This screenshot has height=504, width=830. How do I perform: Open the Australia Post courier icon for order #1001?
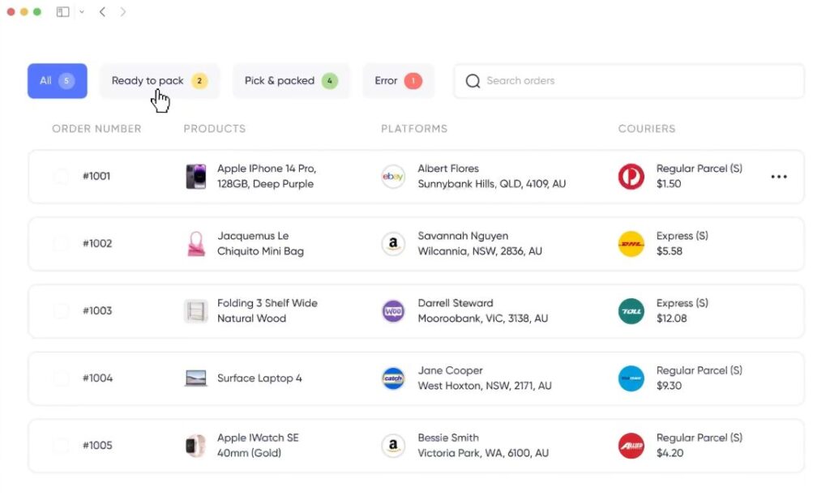pyautogui.click(x=631, y=177)
